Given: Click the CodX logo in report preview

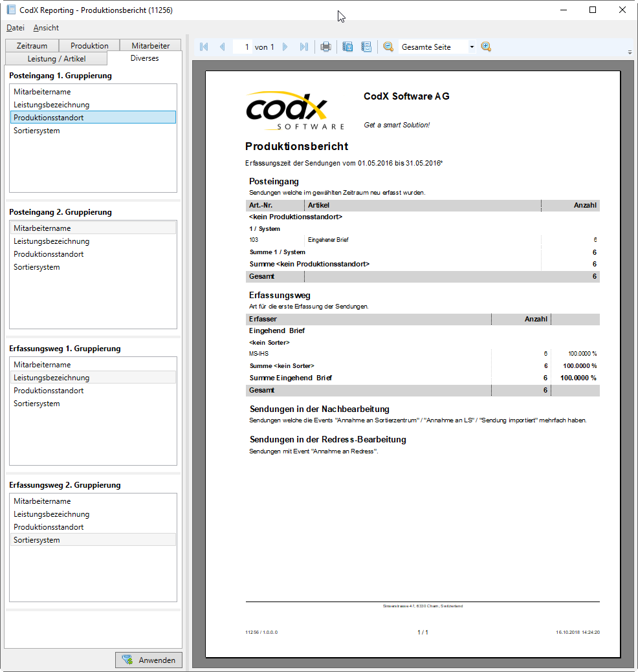Looking at the screenshot, I should point(295,110).
